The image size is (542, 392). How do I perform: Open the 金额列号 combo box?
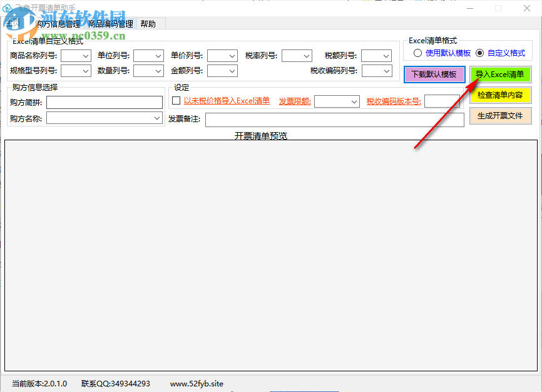[223, 71]
